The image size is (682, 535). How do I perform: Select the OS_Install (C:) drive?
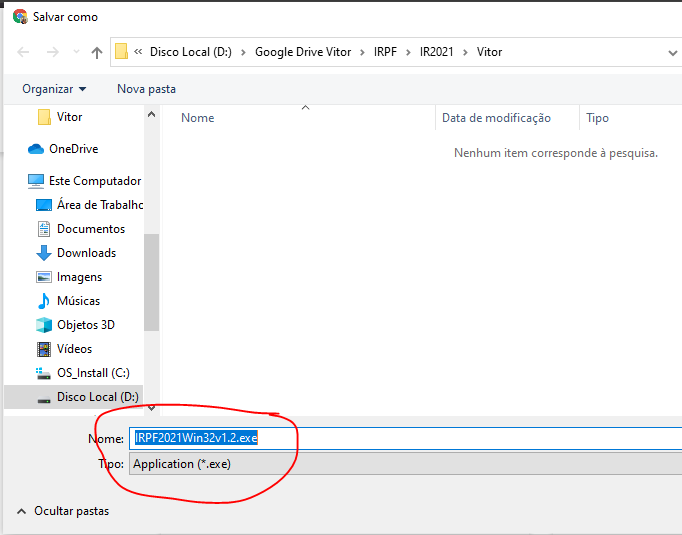tap(92, 373)
